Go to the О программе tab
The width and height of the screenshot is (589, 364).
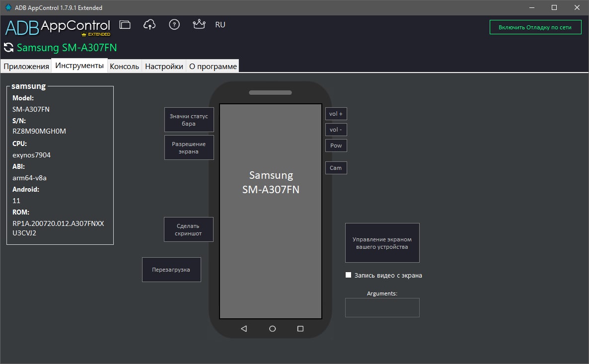(x=213, y=66)
